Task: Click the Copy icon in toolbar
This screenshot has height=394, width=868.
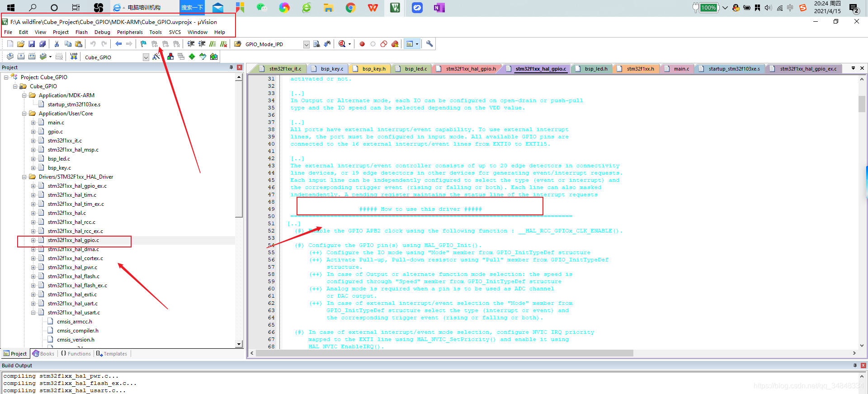Action: (68, 44)
